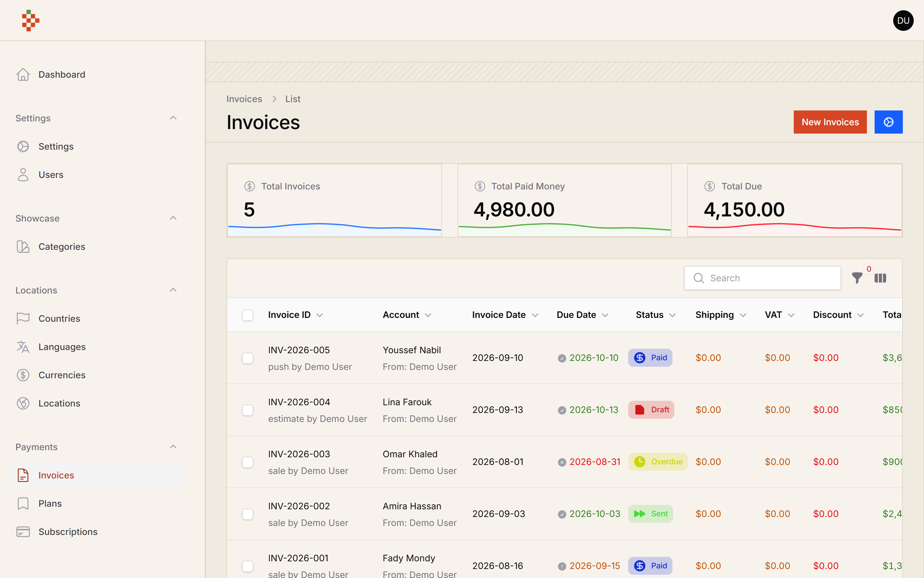Screen dimensions: 924x578
Task: Click the Locations globe icon
Action: (23, 403)
